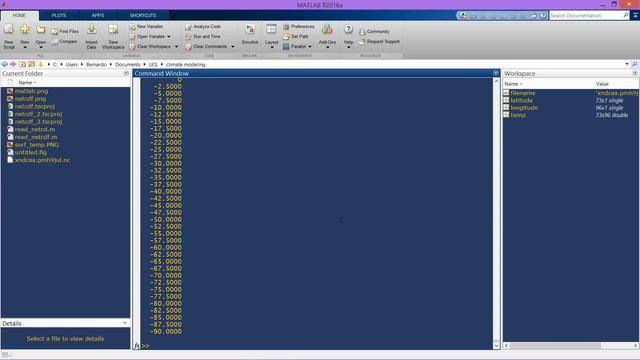Screen dimensions: 640x360
Task: Click the Command Window prompt line
Action: click(316, 346)
